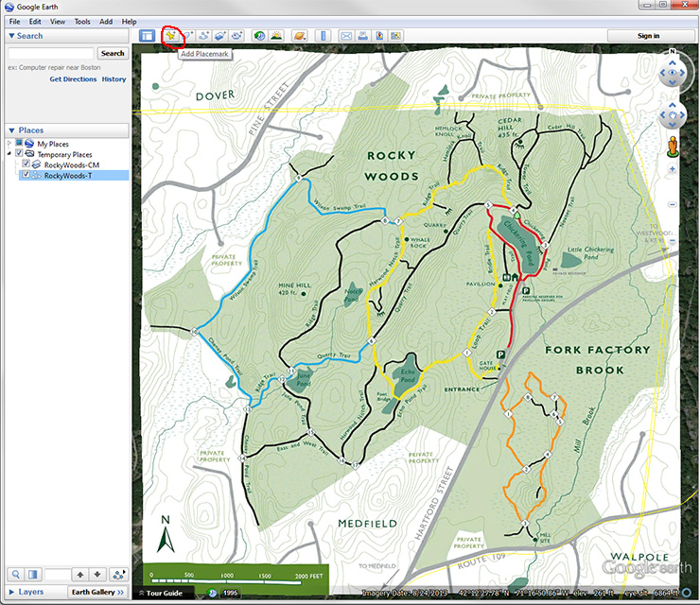700x605 pixels.
Task: Open the View menu
Action: pos(58,21)
